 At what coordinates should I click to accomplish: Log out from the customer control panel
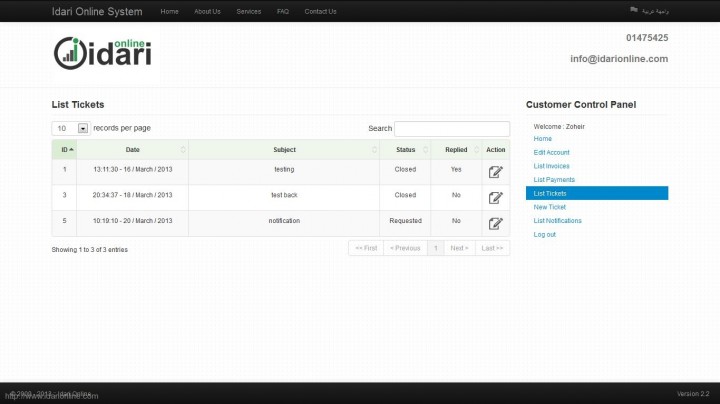[545, 234]
